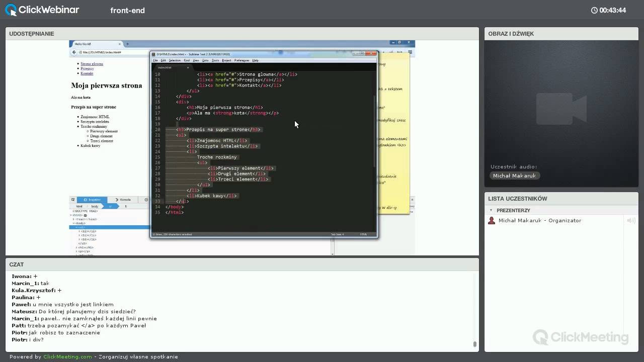This screenshot has height=362, width=644.
Task: Click the element picker icon in devtools
Action: pyautogui.click(x=73, y=200)
